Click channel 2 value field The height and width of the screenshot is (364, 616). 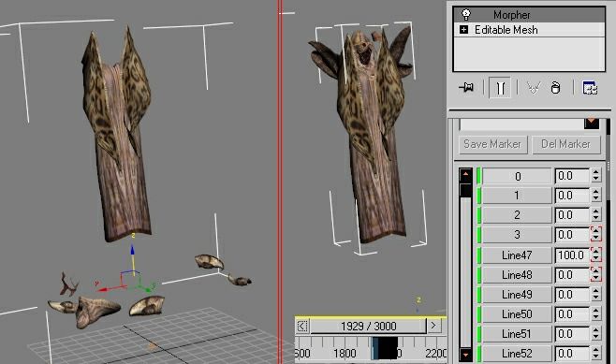[572, 215]
